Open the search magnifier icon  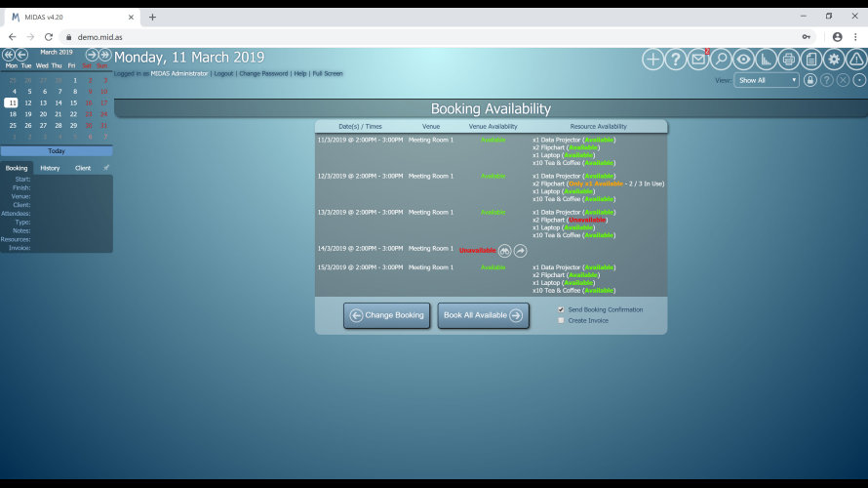[x=721, y=60]
